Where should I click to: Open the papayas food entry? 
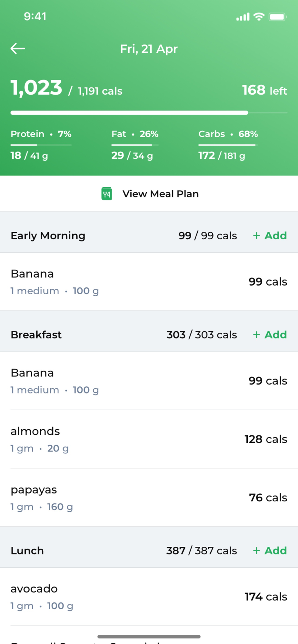pyautogui.click(x=149, y=498)
